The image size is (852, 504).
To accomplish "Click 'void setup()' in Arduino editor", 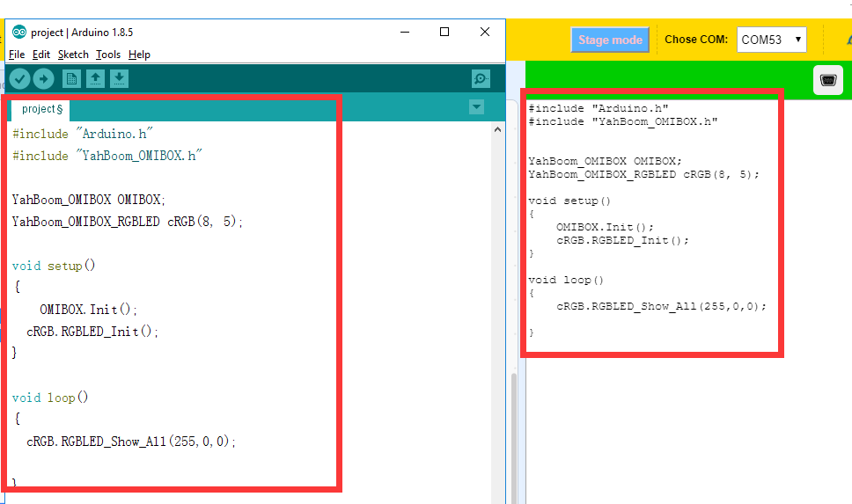I will [x=54, y=266].
